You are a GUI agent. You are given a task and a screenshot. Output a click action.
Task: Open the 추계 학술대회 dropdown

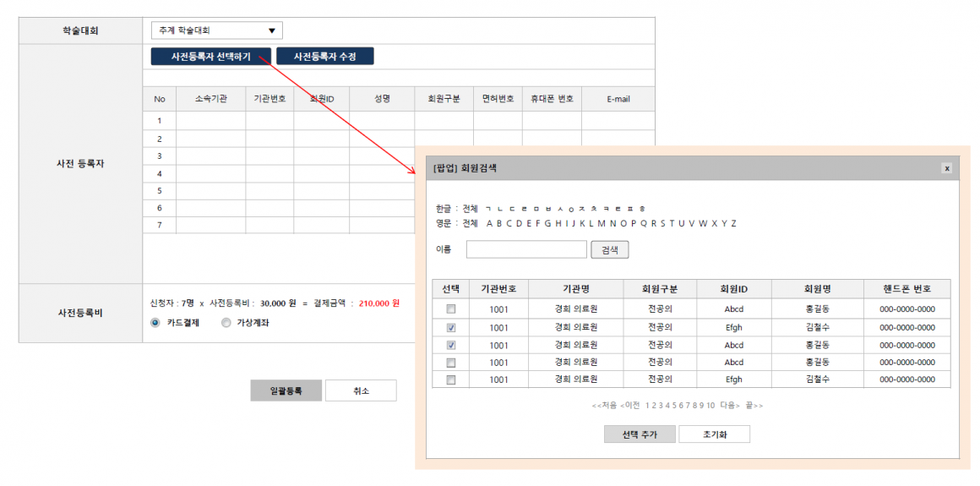click(217, 30)
